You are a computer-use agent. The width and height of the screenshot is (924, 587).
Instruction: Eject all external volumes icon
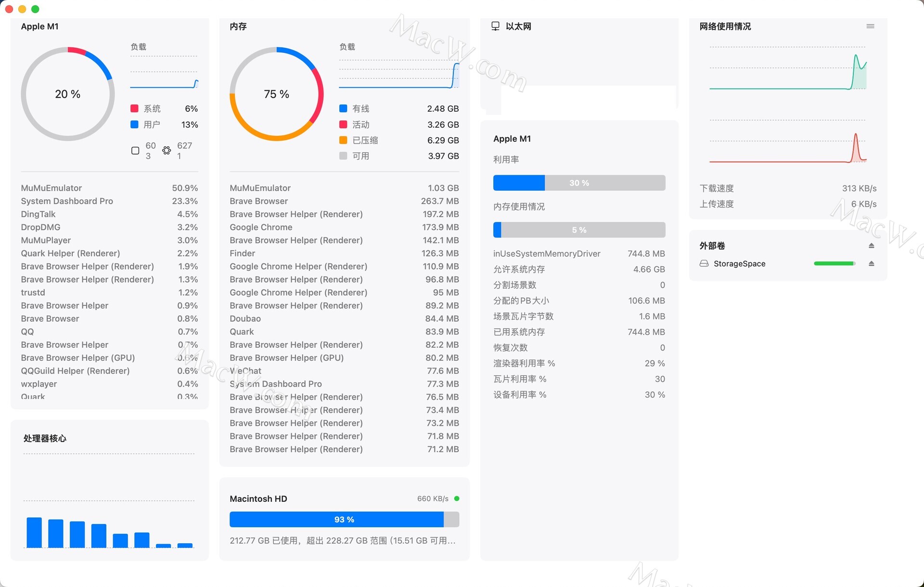871,246
